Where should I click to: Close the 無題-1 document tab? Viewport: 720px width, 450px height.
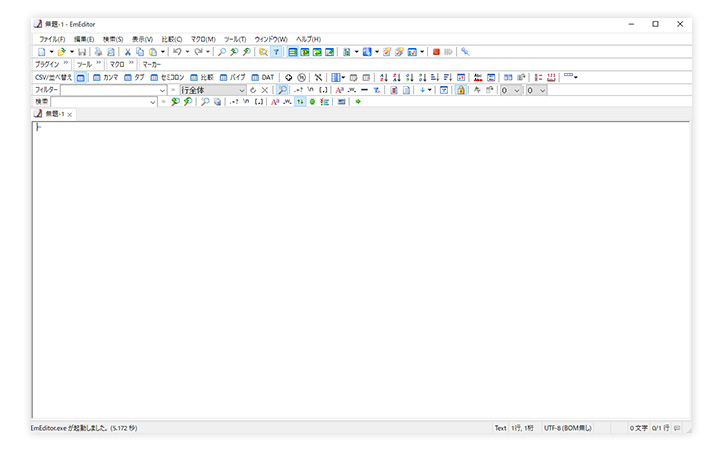(x=70, y=114)
